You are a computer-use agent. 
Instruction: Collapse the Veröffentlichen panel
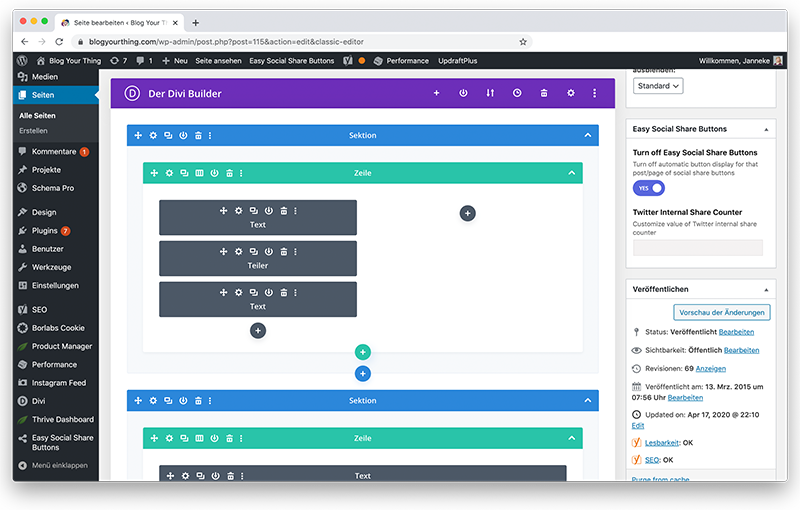(x=766, y=290)
